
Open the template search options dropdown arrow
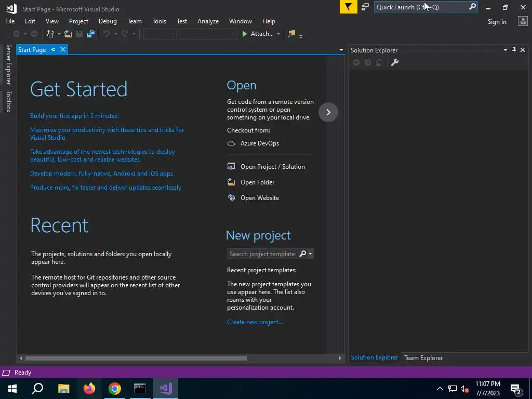click(310, 254)
